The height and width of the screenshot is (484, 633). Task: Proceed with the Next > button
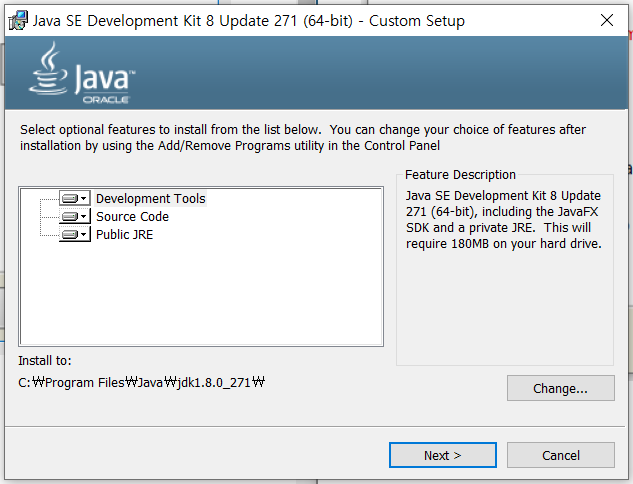click(x=443, y=455)
